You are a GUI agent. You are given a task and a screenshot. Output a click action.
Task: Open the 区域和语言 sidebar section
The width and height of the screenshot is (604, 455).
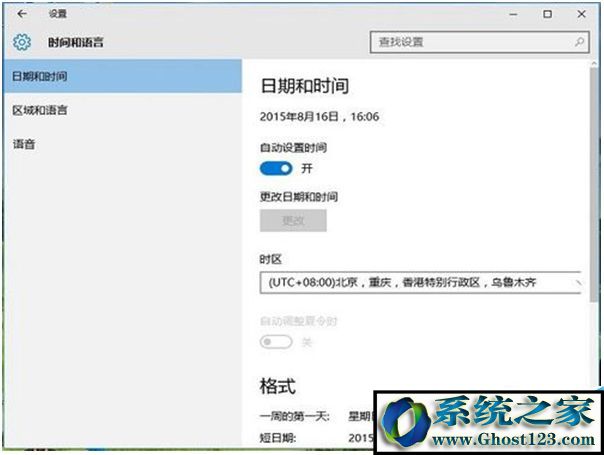click(40, 110)
